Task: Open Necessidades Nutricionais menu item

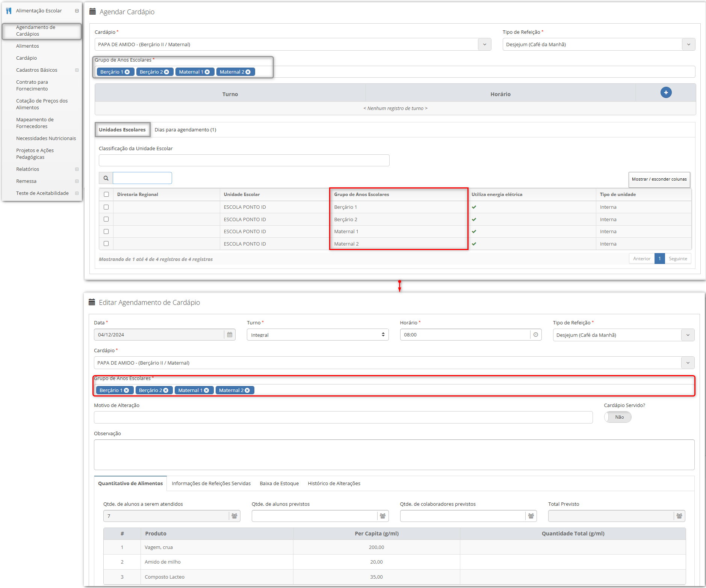Action: (46, 139)
